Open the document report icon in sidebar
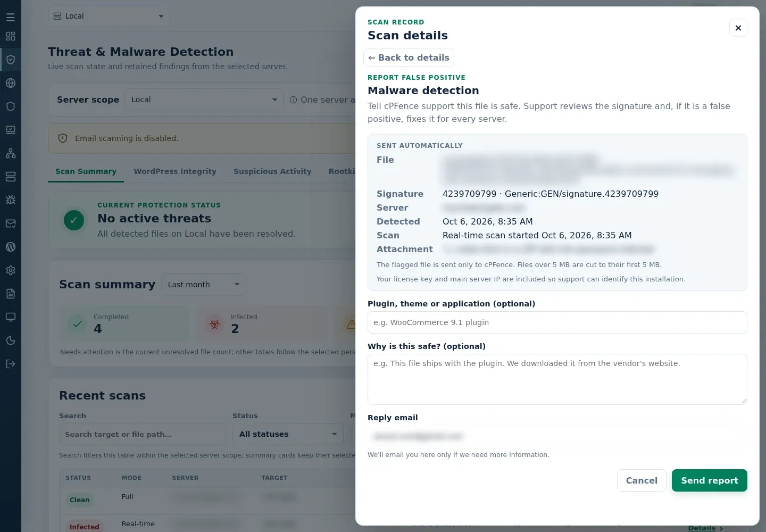This screenshot has width=766, height=532. (11, 294)
